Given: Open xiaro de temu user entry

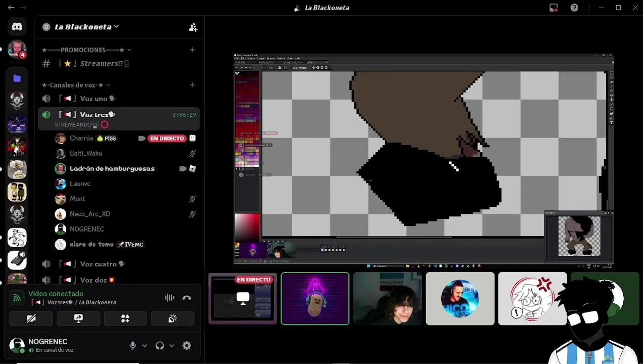Looking at the screenshot, I should pos(125,244).
